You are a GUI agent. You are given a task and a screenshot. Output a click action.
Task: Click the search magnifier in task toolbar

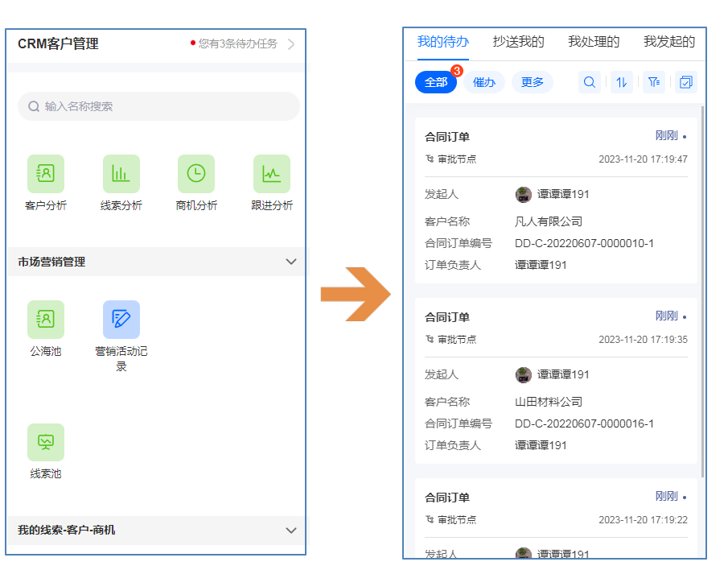point(590,82)
